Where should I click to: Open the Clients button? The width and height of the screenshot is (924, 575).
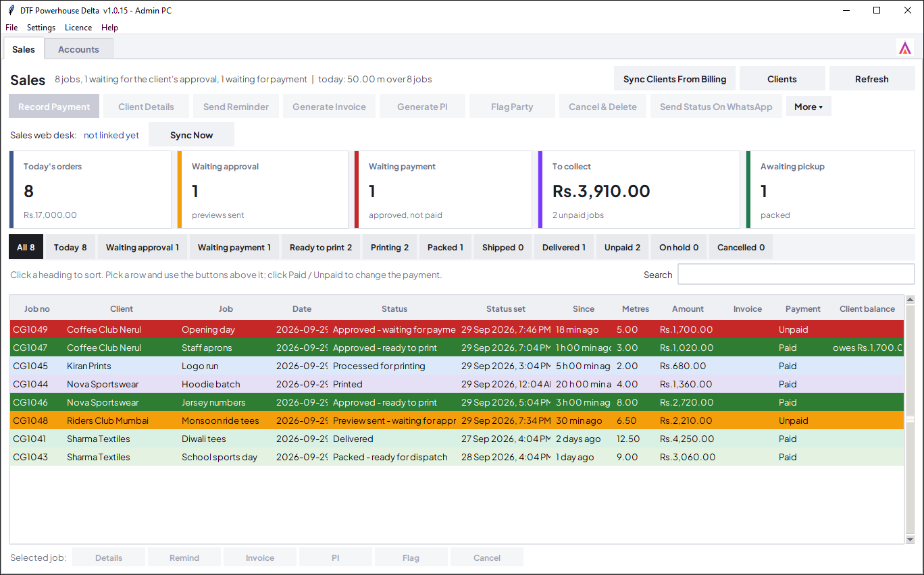tap(782, 79)
